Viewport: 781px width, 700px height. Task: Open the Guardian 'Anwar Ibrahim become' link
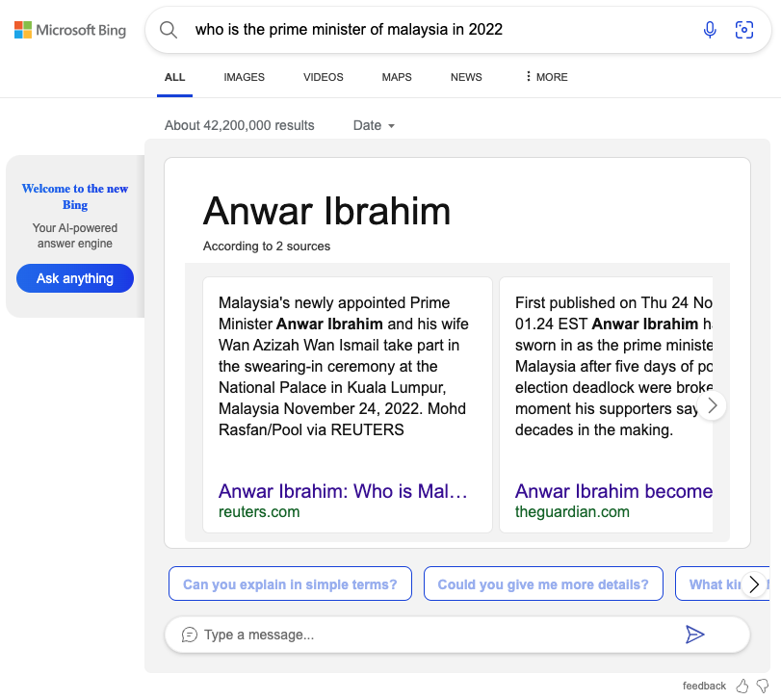(613, 491)
